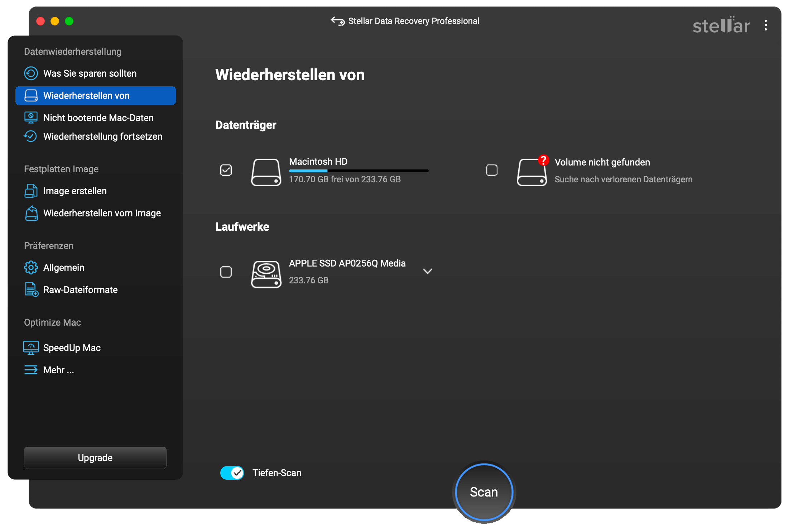Click the Was Sie sparen sollten icon
This screenshot has width=793, height=532.
[x=31, y=73]
